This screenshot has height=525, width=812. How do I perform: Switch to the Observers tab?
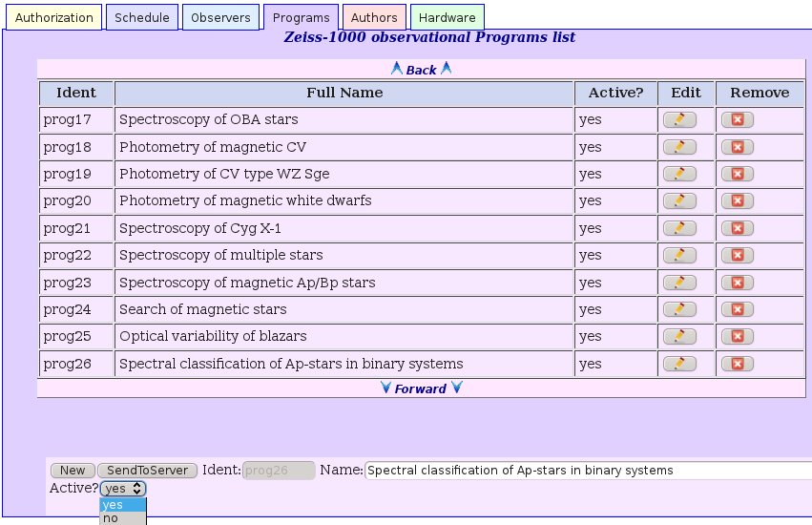click(220, 17)
